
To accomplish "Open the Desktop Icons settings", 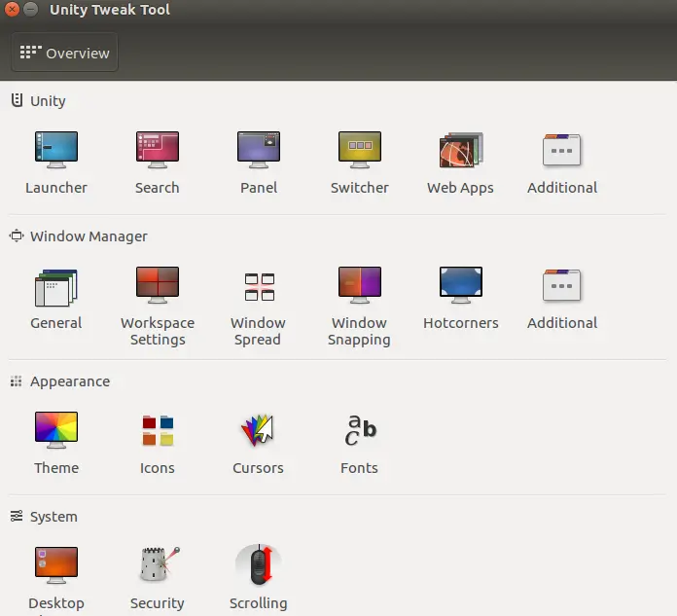I will point(56,565).
